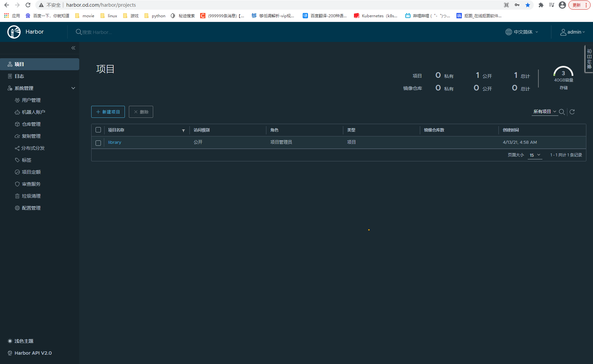
Task: Open the reading list icon
Action: click(x=552, y=5)
